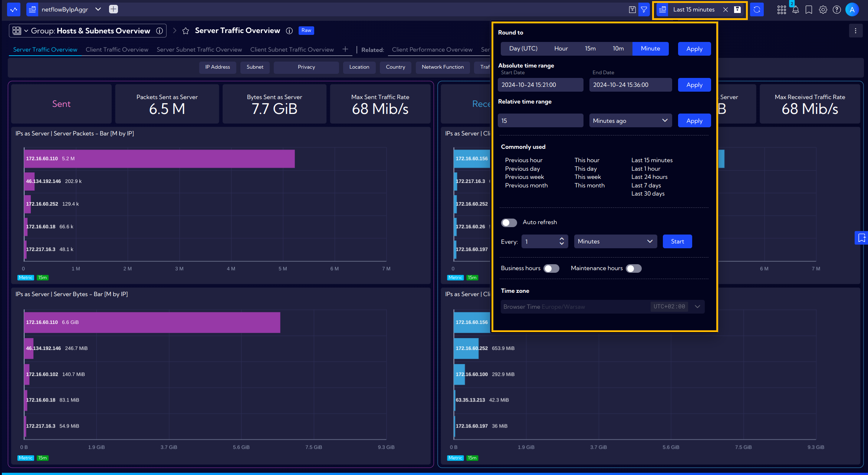Add a new dashboard tab with plus
Image resolution: width=868 pixels, height=475 pixels.
[x=345, y=49]
